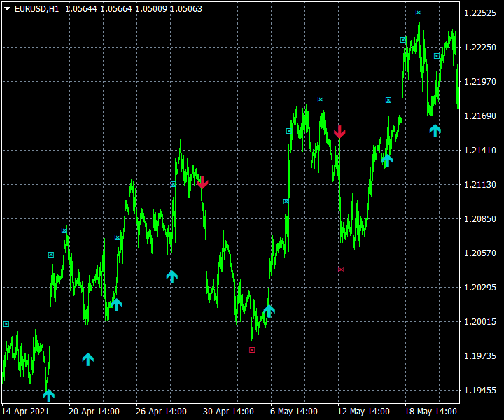The width and height of the screenshot is (504, 420).
Task: Select the cyan up arrow beside the 1.19735 gridline
Action: 87,359
